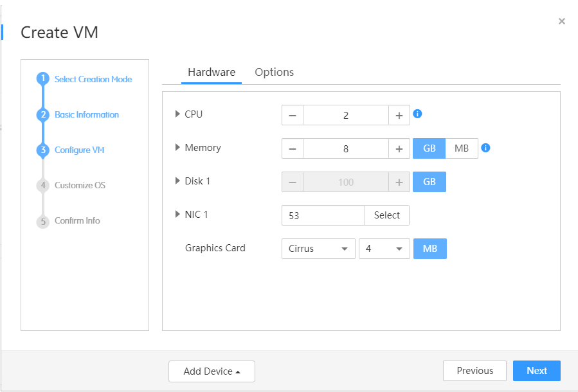This screenshot has width=578, height=392.
Task: Close the Create VM dialog
Action: 562,21
